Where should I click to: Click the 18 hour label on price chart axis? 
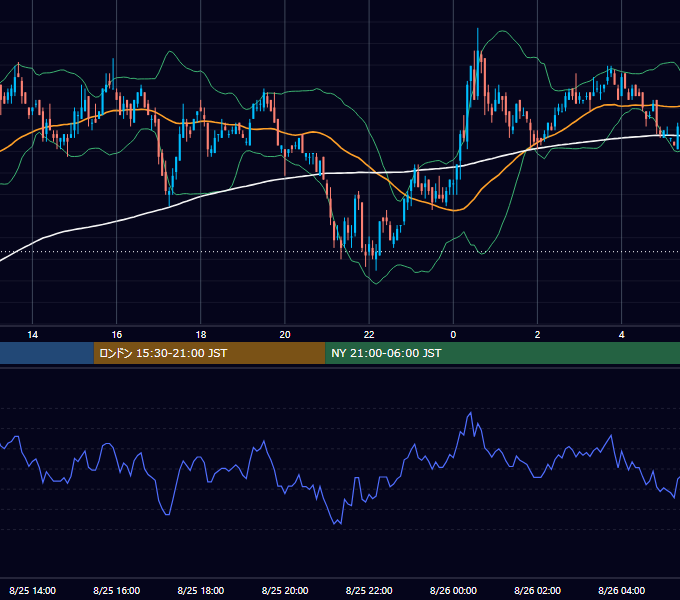[x=201, y=335]
